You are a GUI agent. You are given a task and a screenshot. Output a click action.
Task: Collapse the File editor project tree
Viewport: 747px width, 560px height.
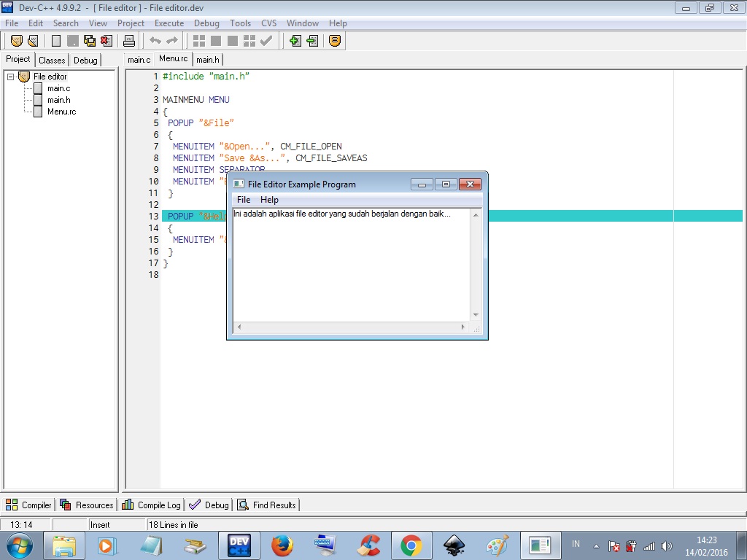tap(10, 77)
